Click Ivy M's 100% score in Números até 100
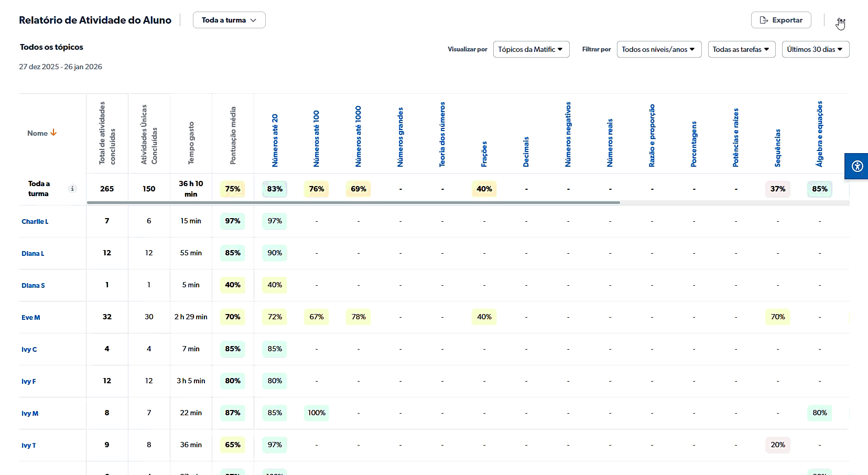Screen dimensions: 868x475 [x=317, y=413]
